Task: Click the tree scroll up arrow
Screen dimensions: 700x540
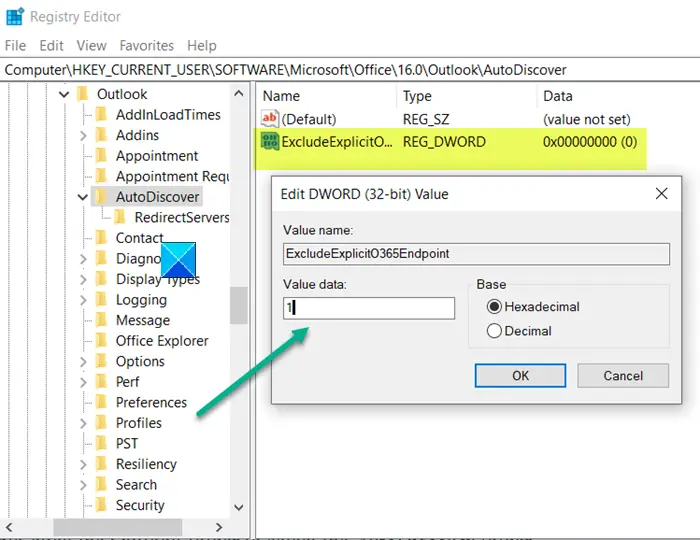Action: pos(239,93)
